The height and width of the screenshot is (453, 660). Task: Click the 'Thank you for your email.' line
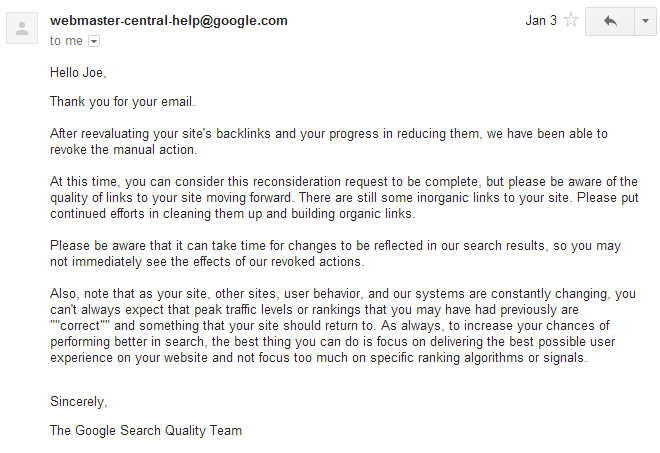click(x=122, y=101)
